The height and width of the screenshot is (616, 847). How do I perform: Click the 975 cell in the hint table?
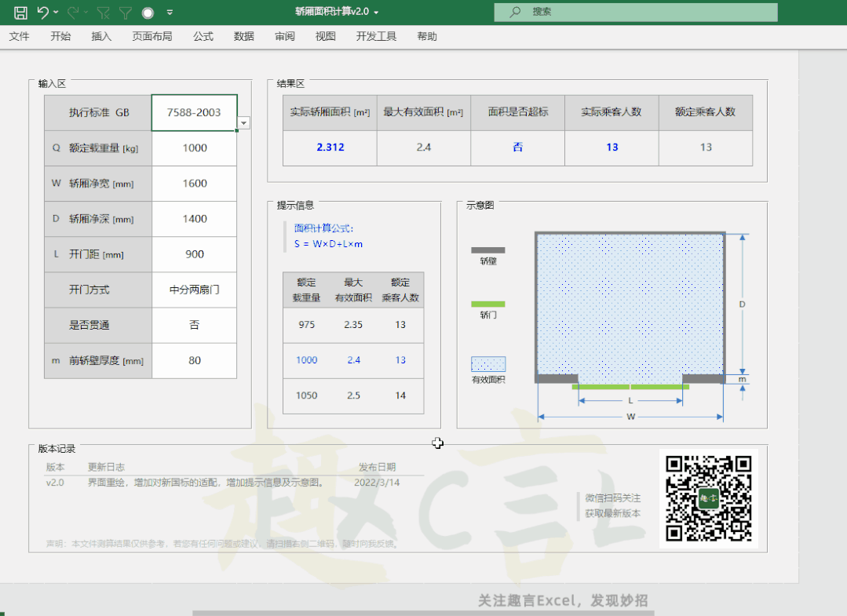307,325
